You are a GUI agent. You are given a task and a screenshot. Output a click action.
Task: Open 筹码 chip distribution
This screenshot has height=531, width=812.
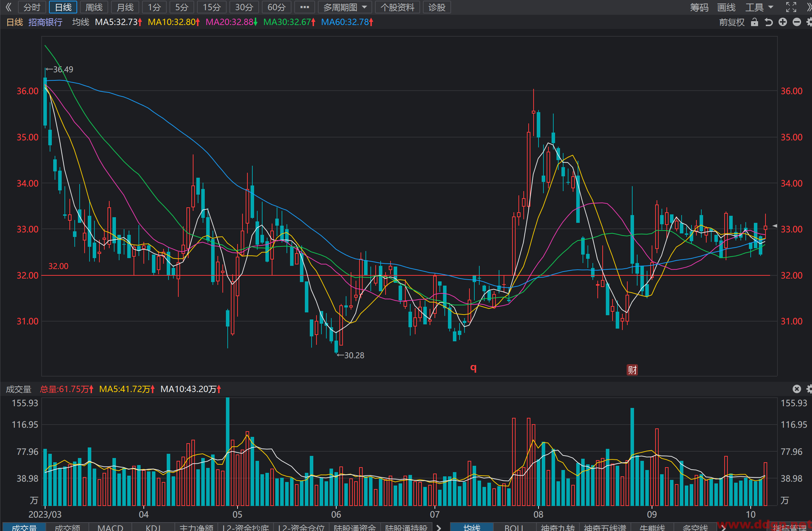click(x=699, y=7)
